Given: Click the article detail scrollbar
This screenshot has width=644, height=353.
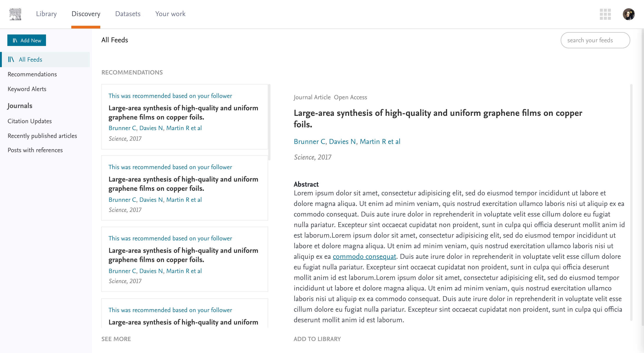Looking at the screenshot, I should tap(631, 202).
